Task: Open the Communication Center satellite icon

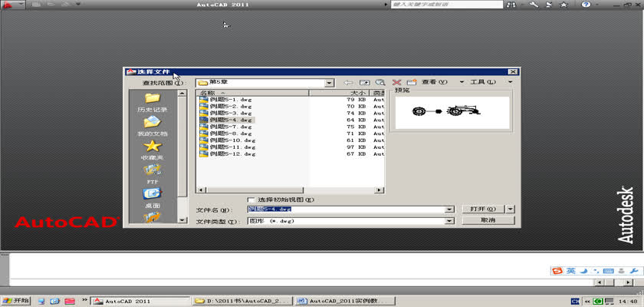Action: pyautogui.click(x=549, y=5)
